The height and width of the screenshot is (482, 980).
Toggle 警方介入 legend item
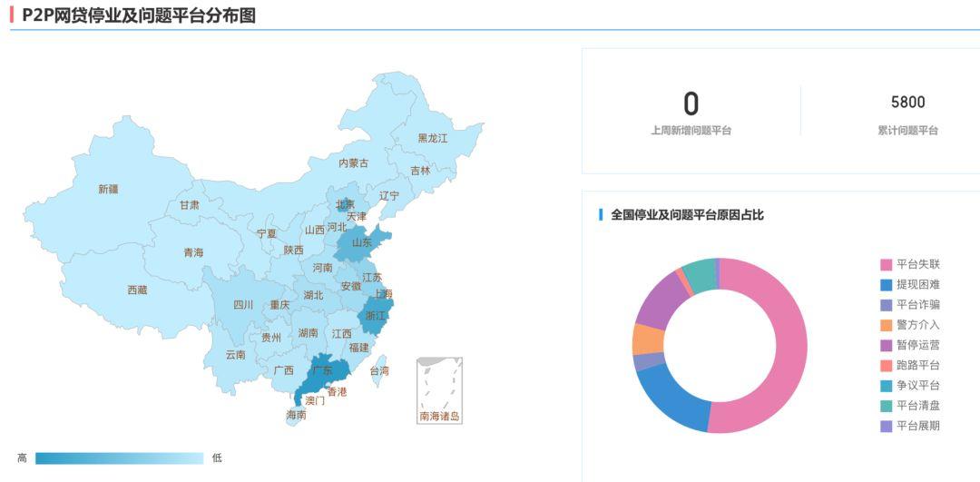[910, 324]
